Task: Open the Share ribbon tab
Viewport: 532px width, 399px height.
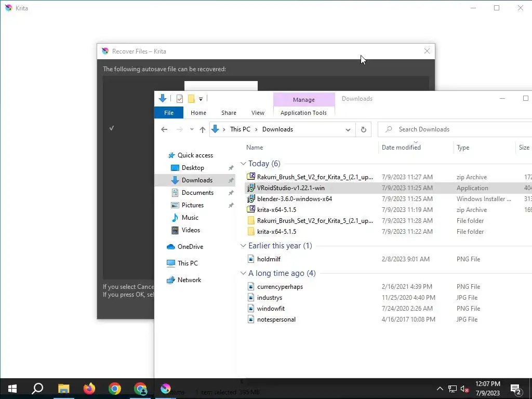Action: point(229,113)
